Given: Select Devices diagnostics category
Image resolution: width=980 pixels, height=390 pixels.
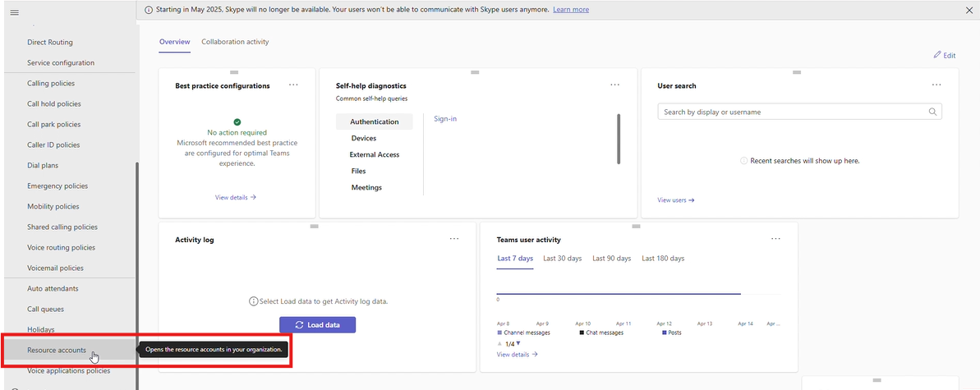Looking at the screenshot, I should (x=364, y=138).
